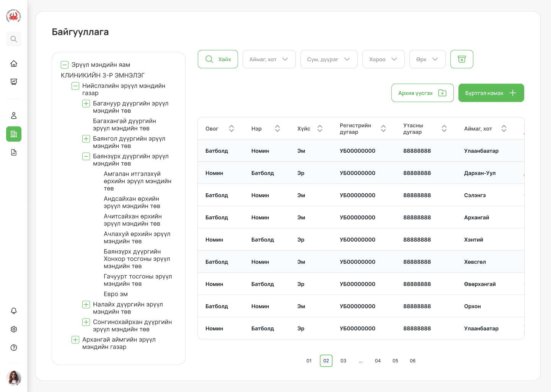Expand Архангай аймгийн эрүүл мэндийн газар
This screenshot has width=551, height=392.
pos(75,340)
